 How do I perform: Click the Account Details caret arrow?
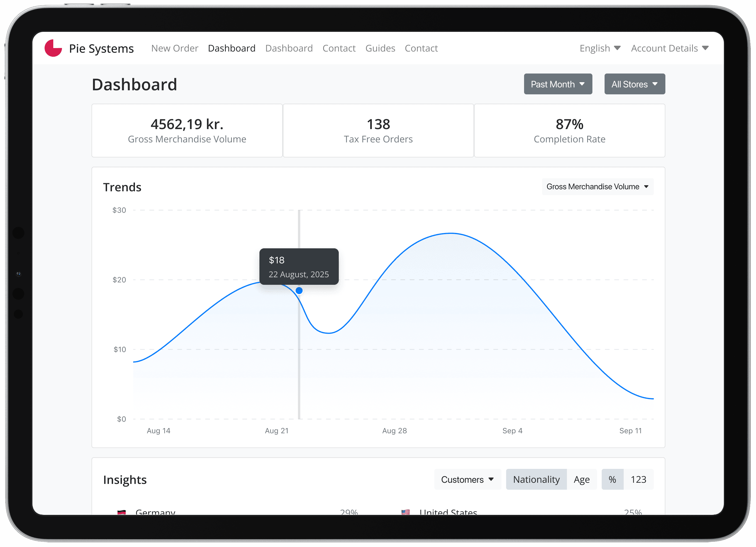(x=705, y=48)
